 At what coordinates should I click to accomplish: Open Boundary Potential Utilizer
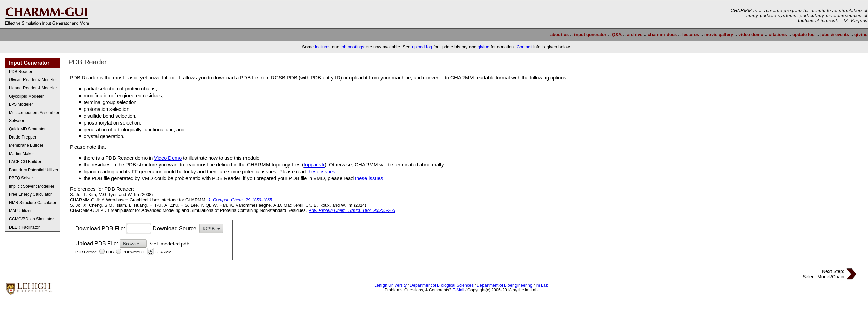click(x=33, y=170)
